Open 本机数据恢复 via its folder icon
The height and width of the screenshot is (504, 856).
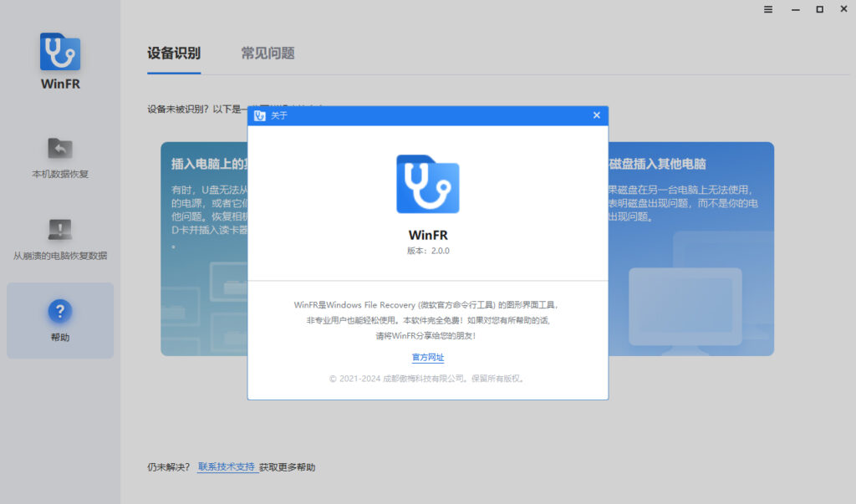[x=60, y=148]
